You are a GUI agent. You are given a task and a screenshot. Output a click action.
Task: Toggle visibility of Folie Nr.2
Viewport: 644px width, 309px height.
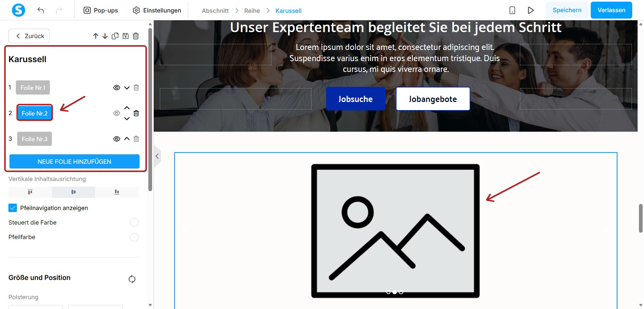tap(117, 113)
